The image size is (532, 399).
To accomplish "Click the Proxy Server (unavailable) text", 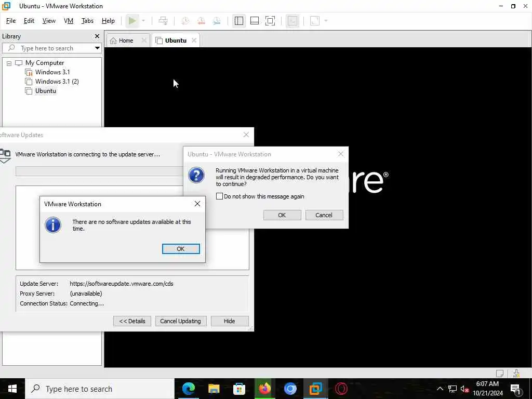I will pos(61,294).
